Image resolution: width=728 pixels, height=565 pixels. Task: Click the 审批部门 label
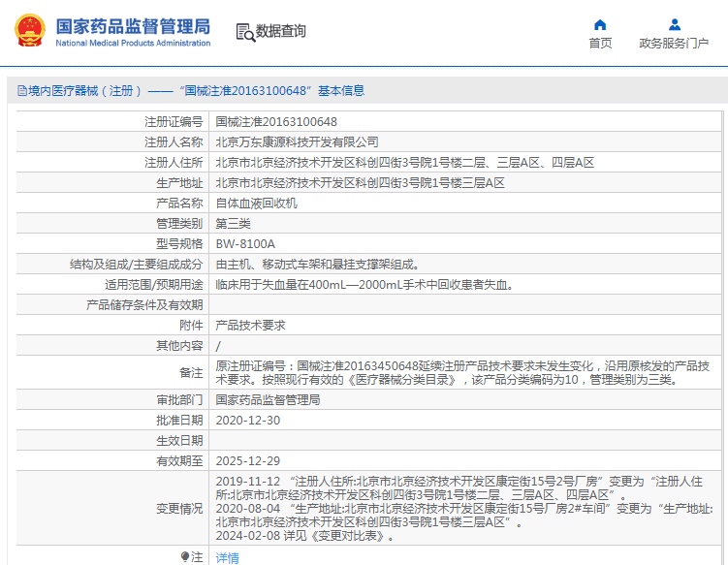click(179, 399)
